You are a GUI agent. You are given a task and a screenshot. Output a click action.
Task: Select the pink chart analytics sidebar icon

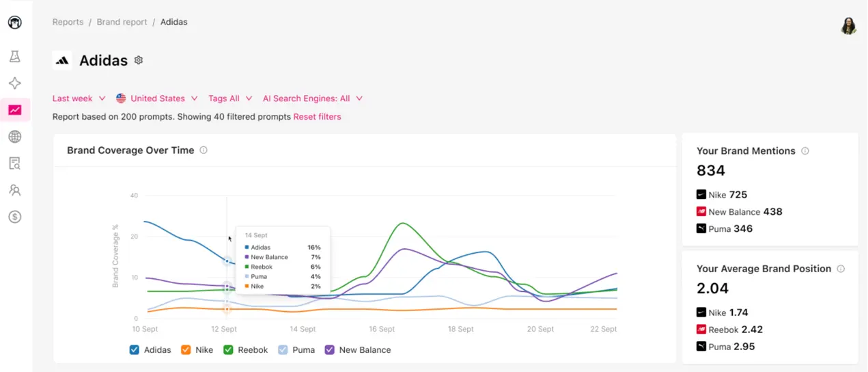(14, 110)
